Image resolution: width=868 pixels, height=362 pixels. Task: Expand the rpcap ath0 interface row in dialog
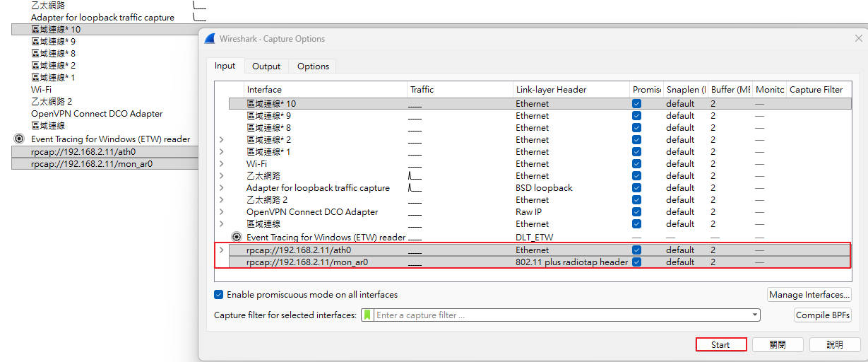point(221,250)
